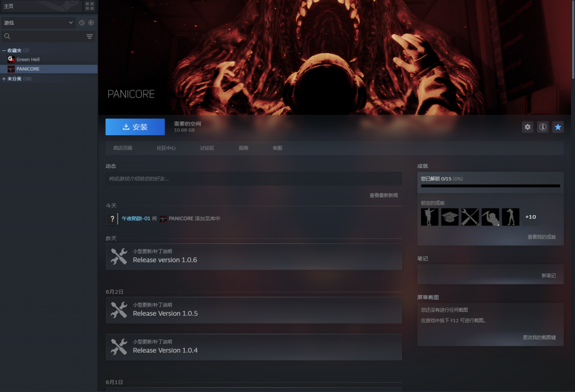Toggle the blue favorite star button
Viewport: 575px width, 392px height.
click(557, 127)
